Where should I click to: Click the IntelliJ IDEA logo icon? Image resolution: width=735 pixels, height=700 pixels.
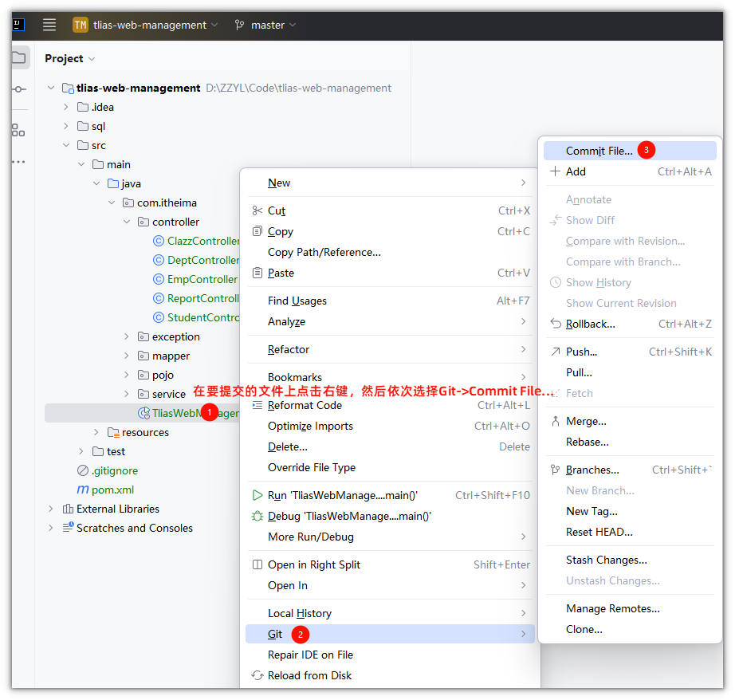pos(18,25)
